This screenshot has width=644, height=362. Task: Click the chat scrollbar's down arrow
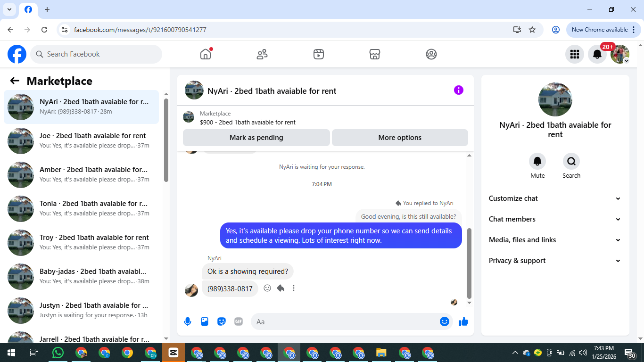469,303
